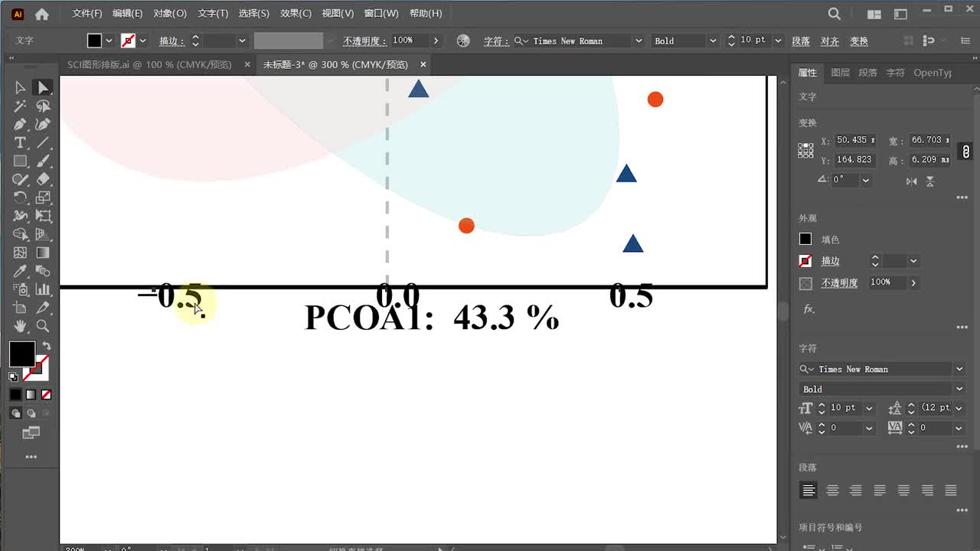Click the black fill color swatch in Appearance
The height and width of the screenshot is (551, 980).
[x=805, y=240]
